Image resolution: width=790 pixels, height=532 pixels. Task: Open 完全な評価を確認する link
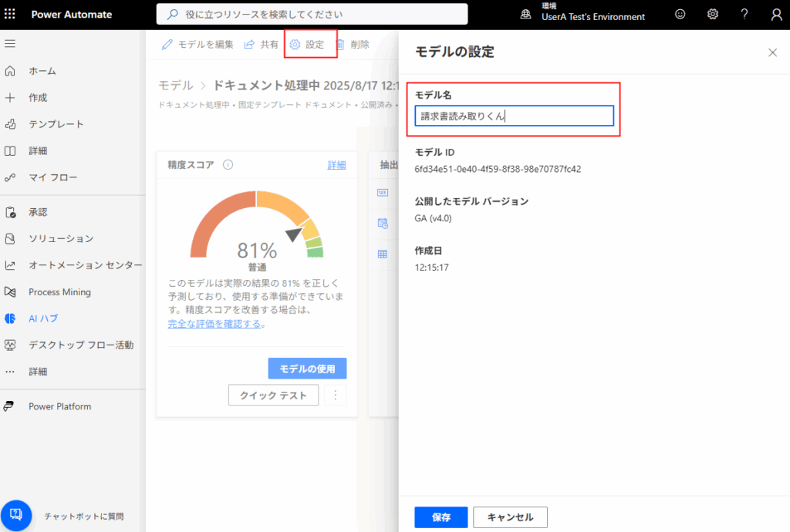pos(214,324)
